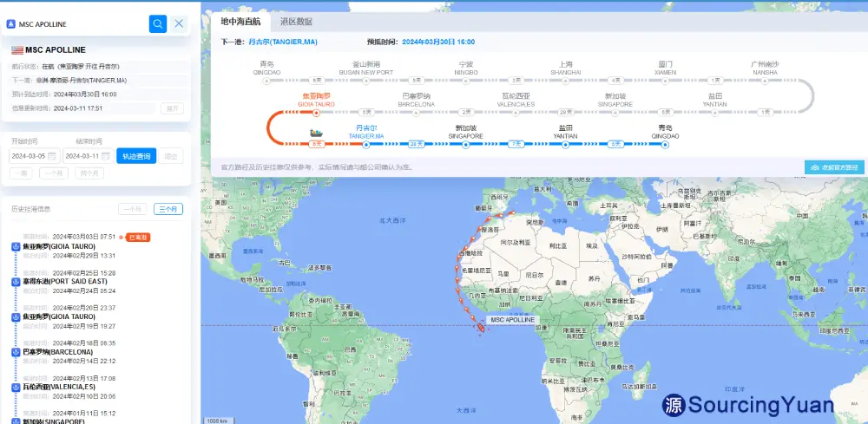Click the MSC APOLLINE search input

tap(80, 24)
